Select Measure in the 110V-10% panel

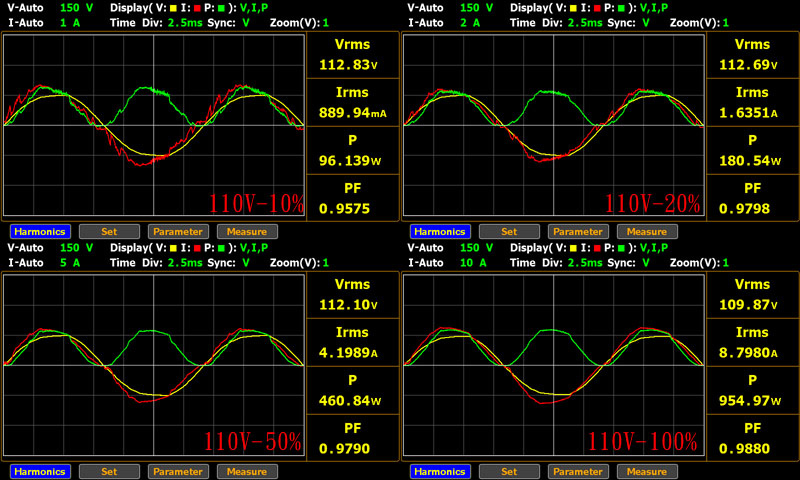247,232
